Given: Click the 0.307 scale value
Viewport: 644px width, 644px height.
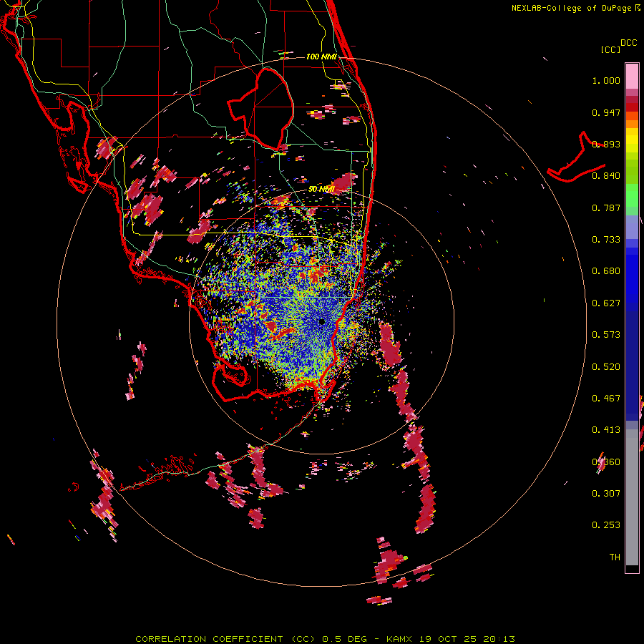Looking at the screenshot, I should coord(606,494).
